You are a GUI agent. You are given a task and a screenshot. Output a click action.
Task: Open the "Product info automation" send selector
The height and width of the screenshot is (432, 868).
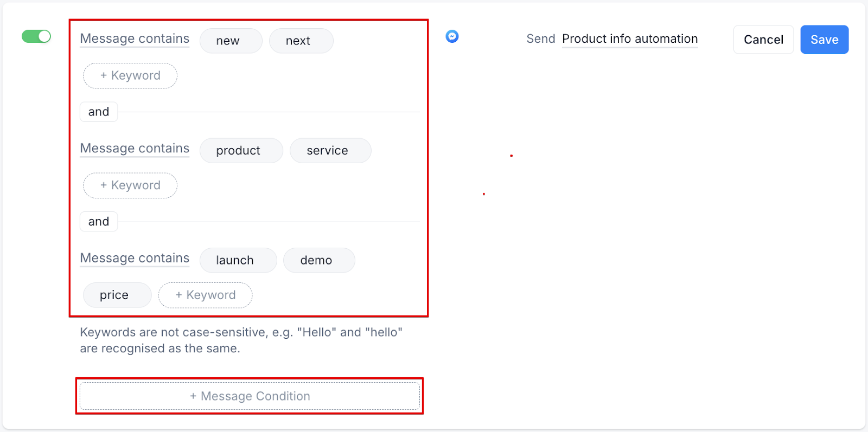coord(629,38)
